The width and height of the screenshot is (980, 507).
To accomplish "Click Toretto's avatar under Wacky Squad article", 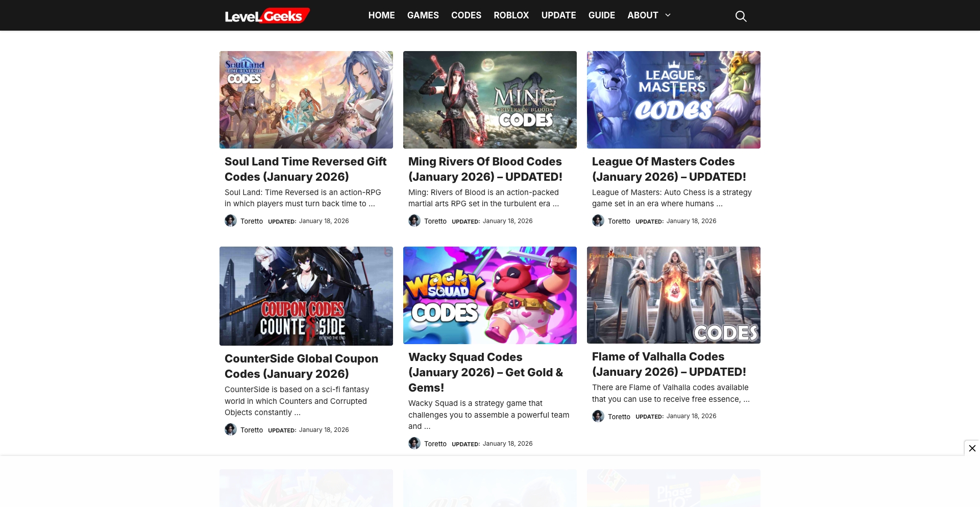I will pos(414,443).
